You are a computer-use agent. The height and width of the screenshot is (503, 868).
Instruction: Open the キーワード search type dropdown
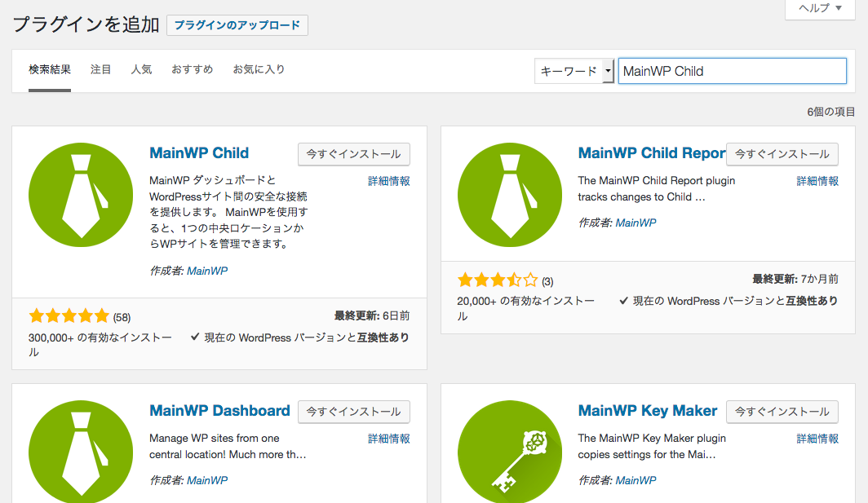pyautogui.click(x=574, y=71)
